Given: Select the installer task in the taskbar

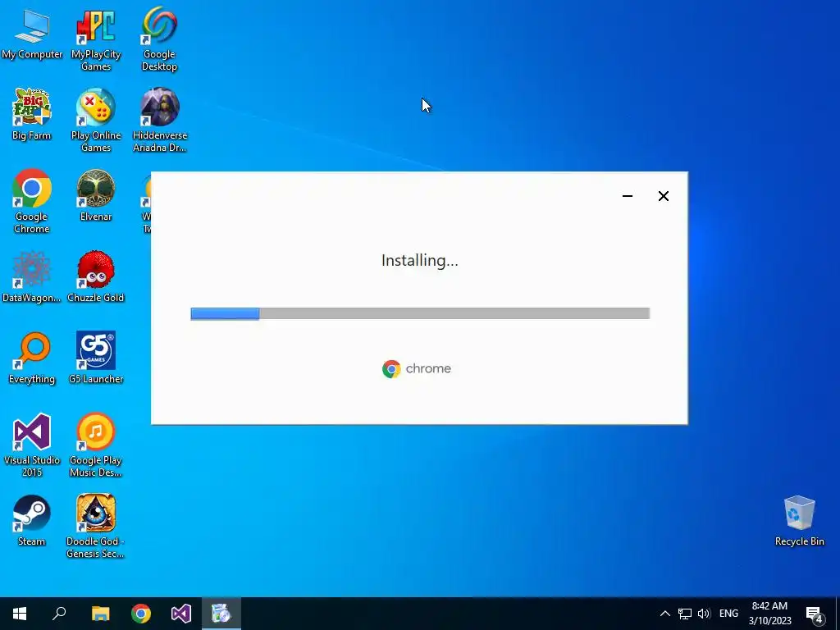Looking at the screenshot, I should [x=221, y=614].
